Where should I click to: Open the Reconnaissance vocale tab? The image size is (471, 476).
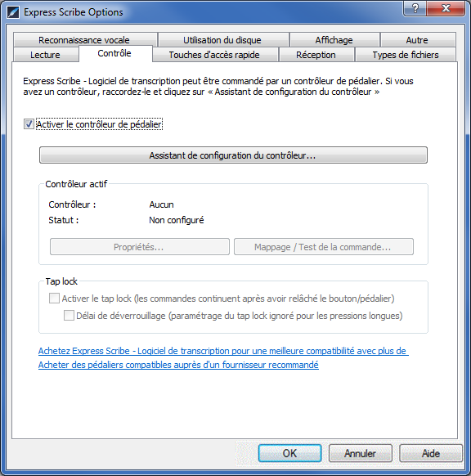pos(84,40)
